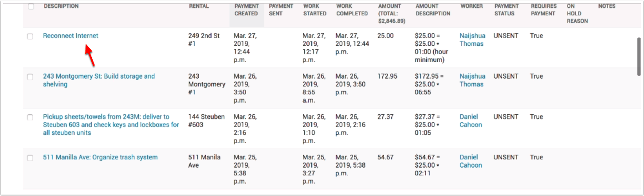Open the Reconnect Internet task link
The width and height of the screenshot is (644, 196).
coord(71,36)
